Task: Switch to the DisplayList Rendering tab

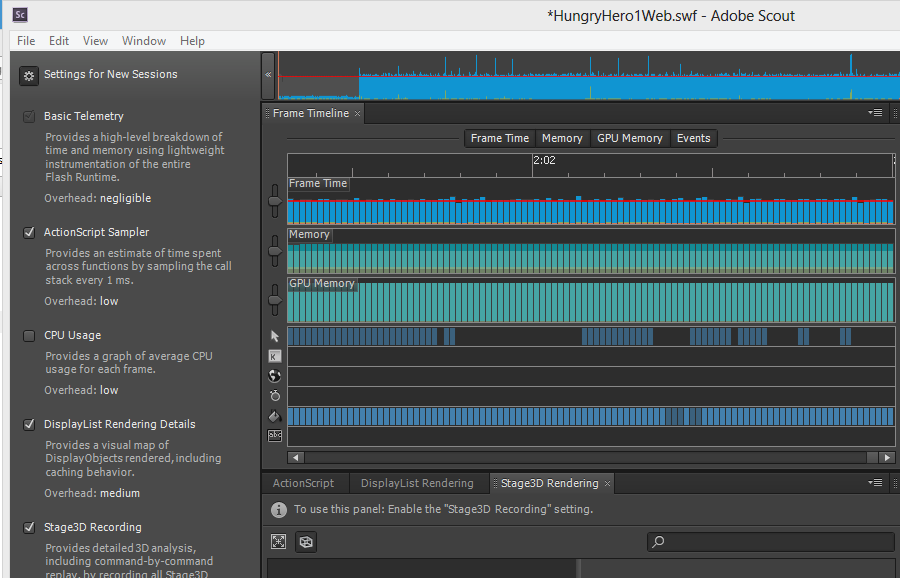Action: coord(417,483)
